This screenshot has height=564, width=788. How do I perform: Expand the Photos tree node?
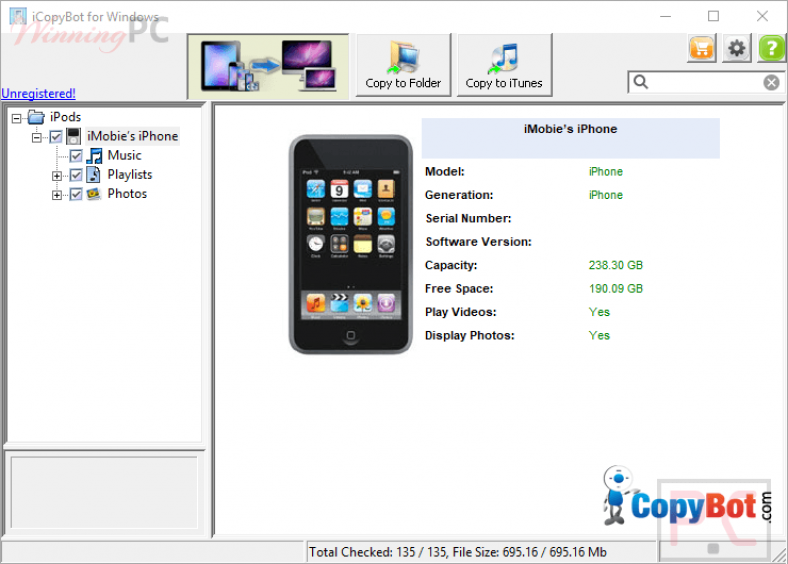(x=57, y=195)
